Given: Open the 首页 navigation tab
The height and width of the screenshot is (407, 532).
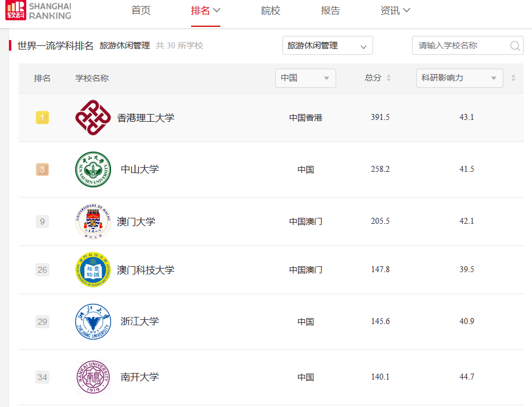Looking at the screenshot, I should (141, 11).
